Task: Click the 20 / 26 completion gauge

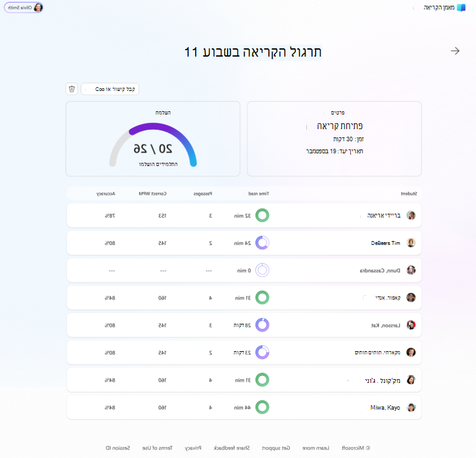Action: point(153,144)
